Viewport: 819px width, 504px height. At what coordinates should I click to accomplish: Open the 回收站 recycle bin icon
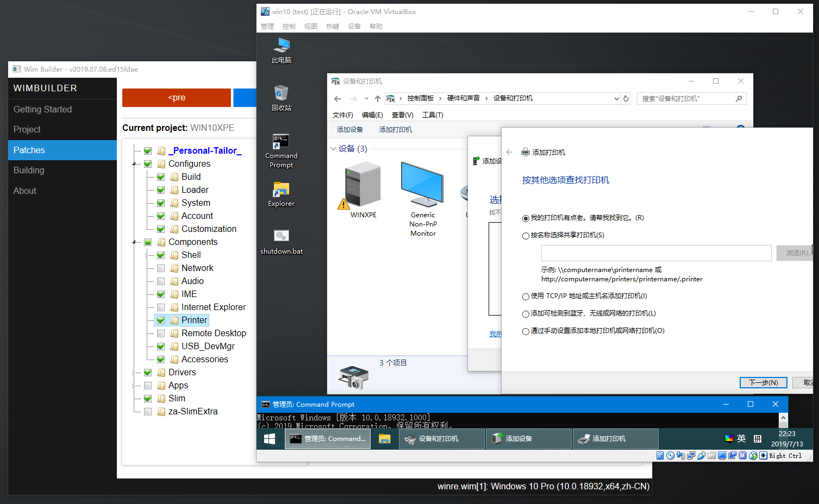click(x=282, y=98)
